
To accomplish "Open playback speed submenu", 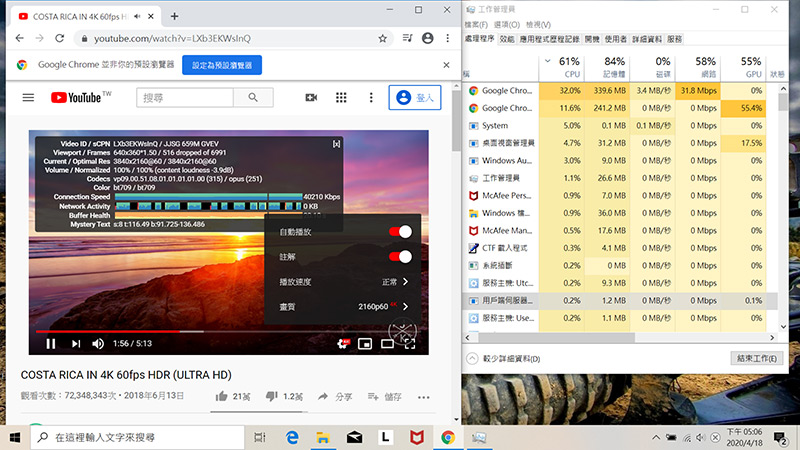I will (342, 282).
